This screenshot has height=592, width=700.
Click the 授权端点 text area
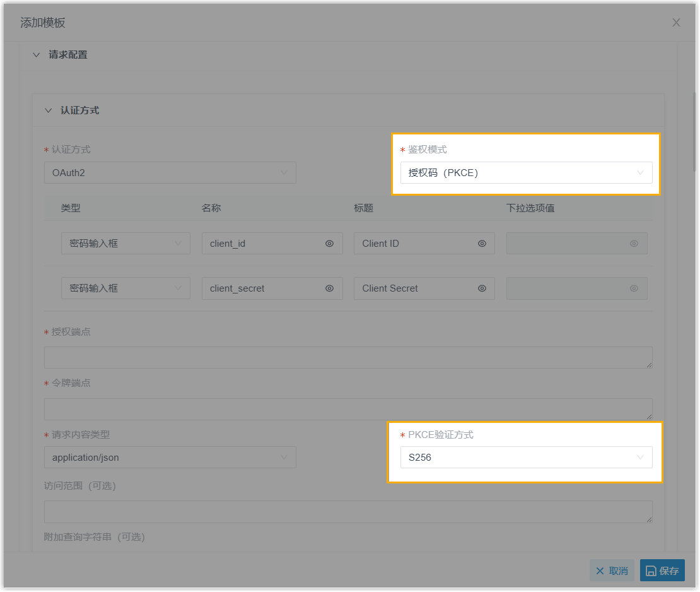[347, 357]
